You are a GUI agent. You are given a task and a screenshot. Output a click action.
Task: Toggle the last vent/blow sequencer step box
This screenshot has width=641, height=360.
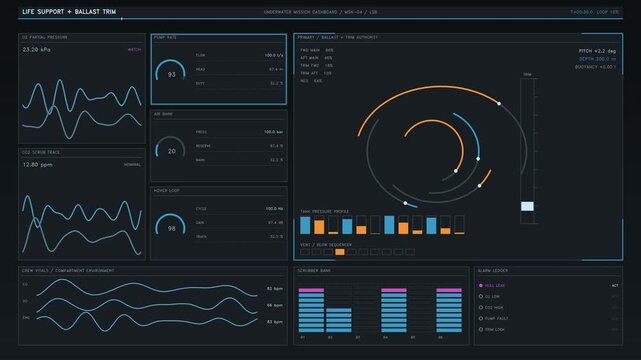point(410,252)
